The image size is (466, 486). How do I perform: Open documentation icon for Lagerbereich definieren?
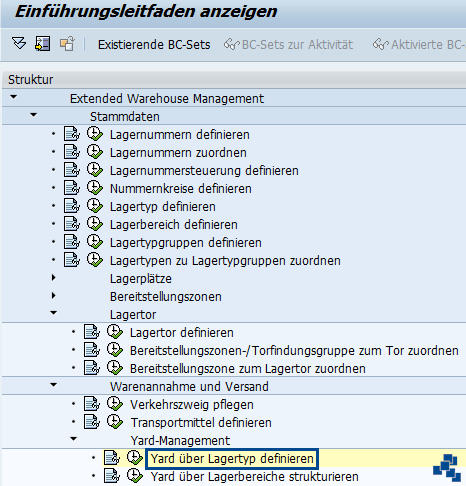[x=72, y=224]
